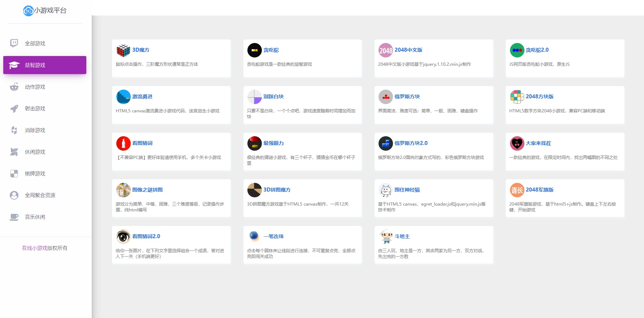Click the 2048军旗版 orange icon

tap(517, 190)
